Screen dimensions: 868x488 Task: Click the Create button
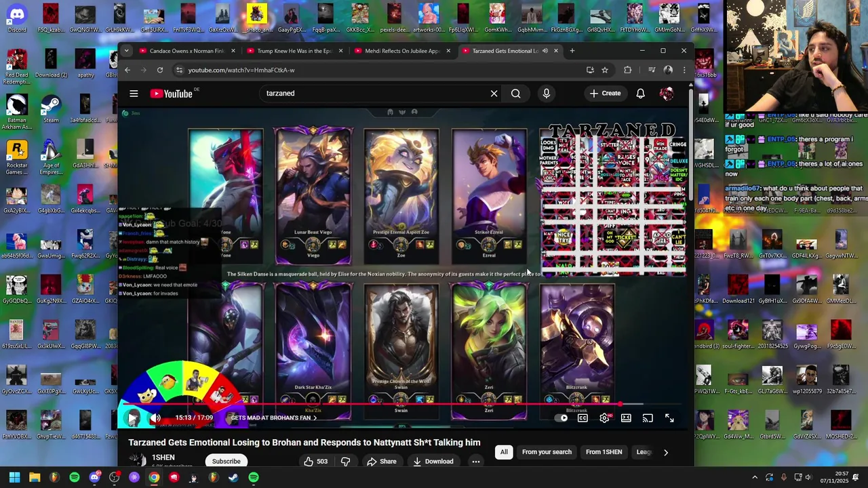pyautogui.click(x=605, y=94)
